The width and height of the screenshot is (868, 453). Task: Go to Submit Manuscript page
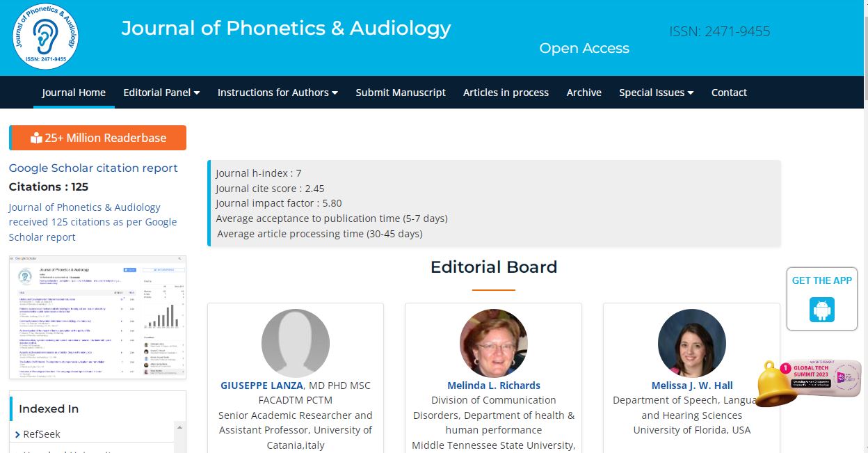tap(401, 93)
